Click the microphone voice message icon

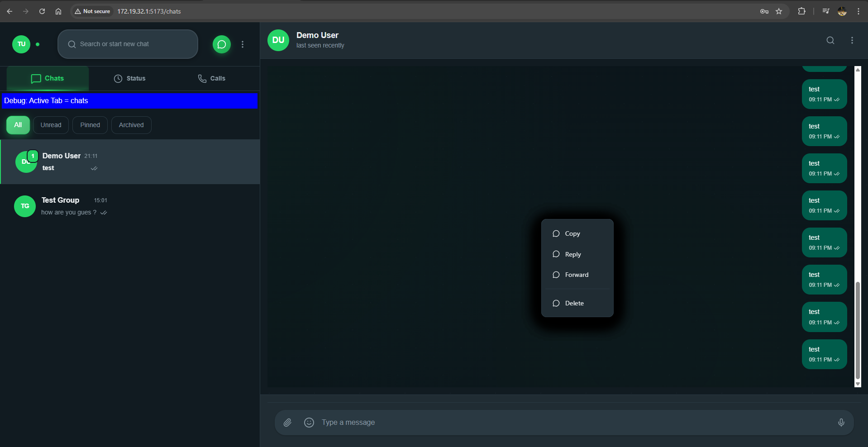(x=841, y=423)
